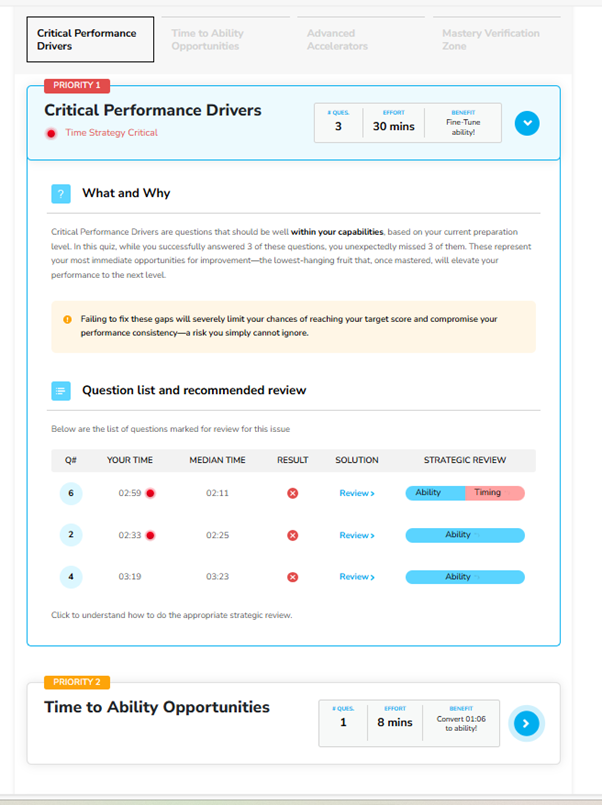Viewport: 602px width, 805px height.
Task: Click the red dot beside Time Strategy Critical
Action: [51, 133]
